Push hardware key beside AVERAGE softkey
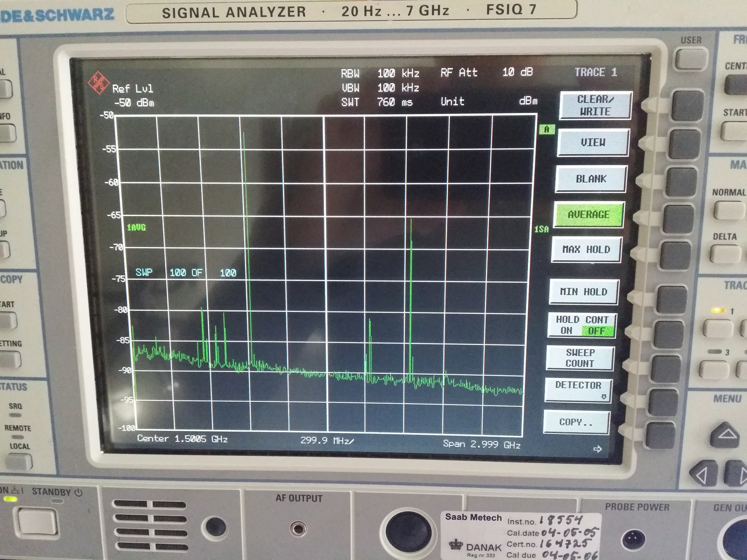 point(678,219)
